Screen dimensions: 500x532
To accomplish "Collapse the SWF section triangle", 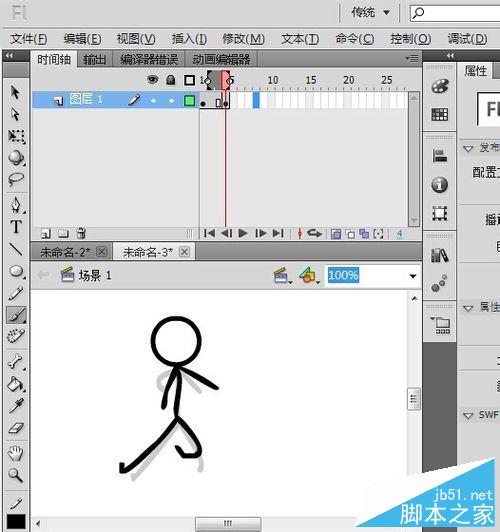I will tap(468, 416).
